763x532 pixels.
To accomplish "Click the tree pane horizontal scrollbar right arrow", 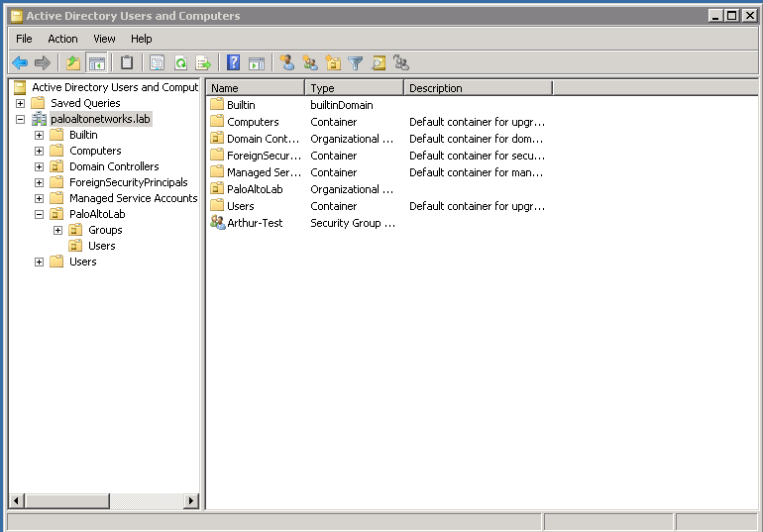I will tap(191, 501).
